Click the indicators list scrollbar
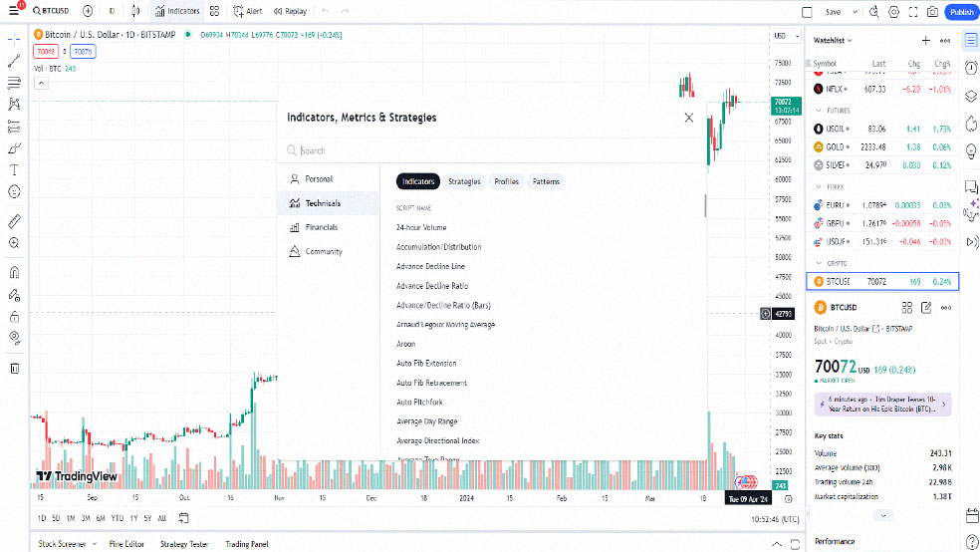This screenshot has width=980, height=552. [x=705, y=205]
